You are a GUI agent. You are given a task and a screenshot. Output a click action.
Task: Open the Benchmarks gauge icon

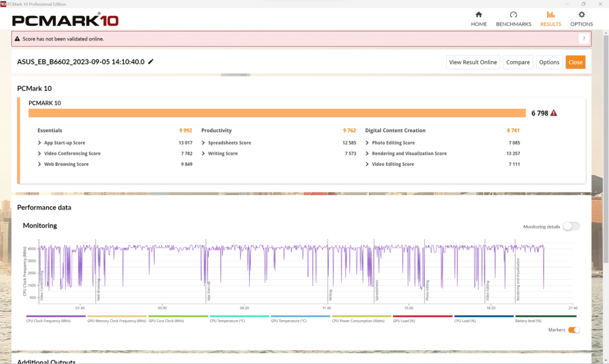pyautogui.click(x=513, y=15)
